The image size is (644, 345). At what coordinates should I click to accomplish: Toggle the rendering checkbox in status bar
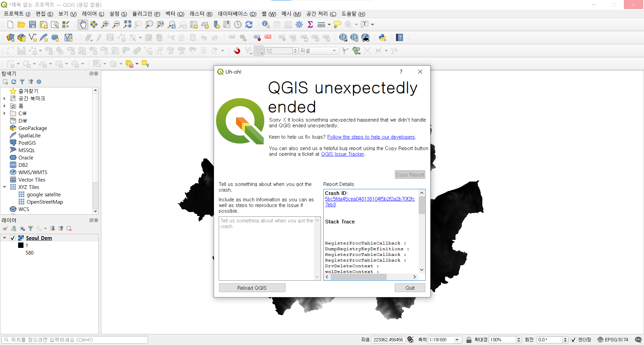574,340
